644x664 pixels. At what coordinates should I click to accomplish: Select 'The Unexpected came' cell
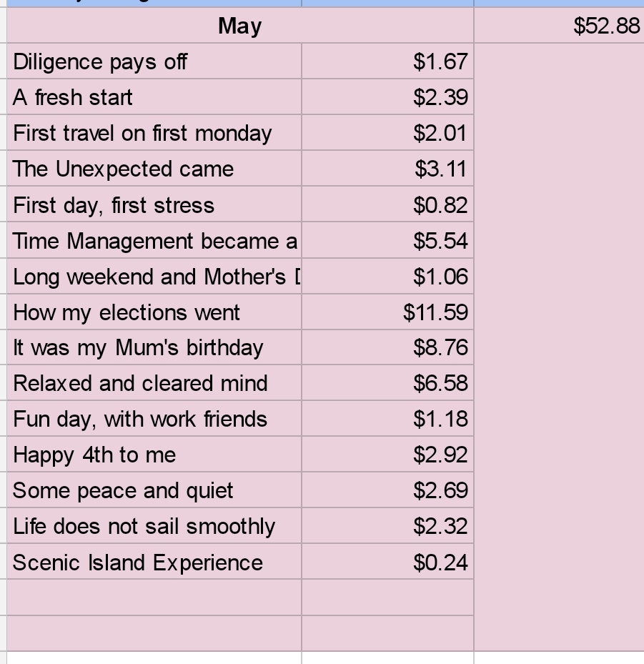point(154,169)
